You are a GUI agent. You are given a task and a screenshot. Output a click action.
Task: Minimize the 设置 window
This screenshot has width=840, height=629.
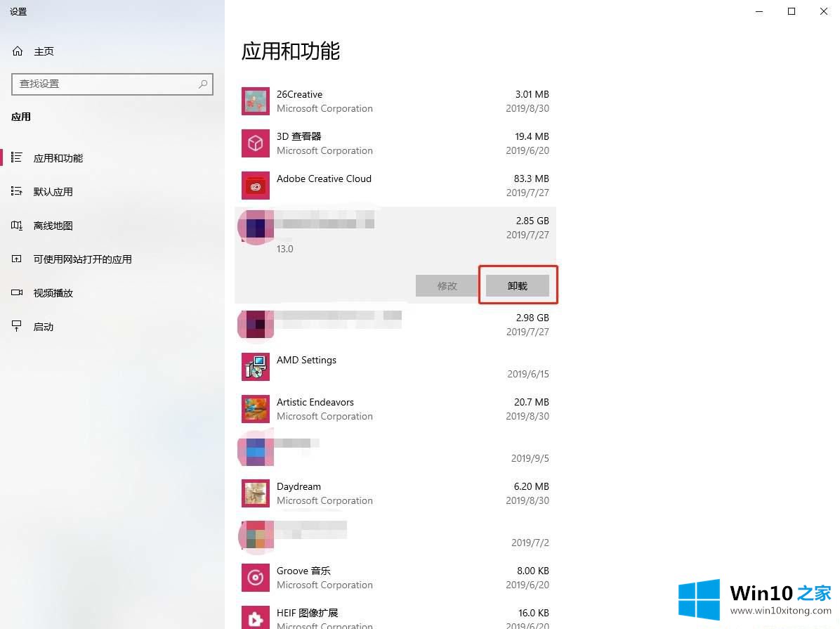point(759,11)
